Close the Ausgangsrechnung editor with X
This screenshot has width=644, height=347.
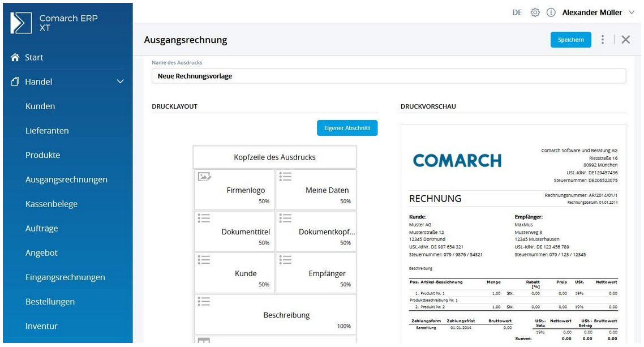tap(625, 40)
